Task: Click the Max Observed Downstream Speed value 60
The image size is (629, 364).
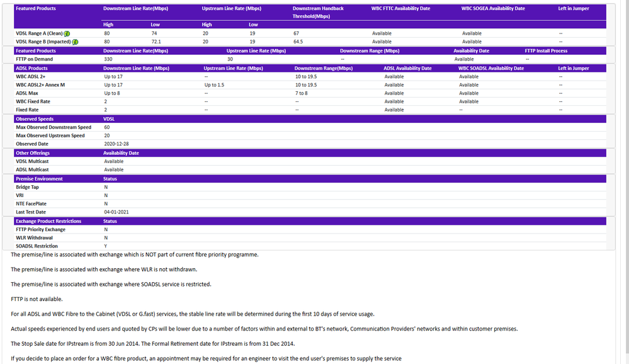Action: point(105,127)
